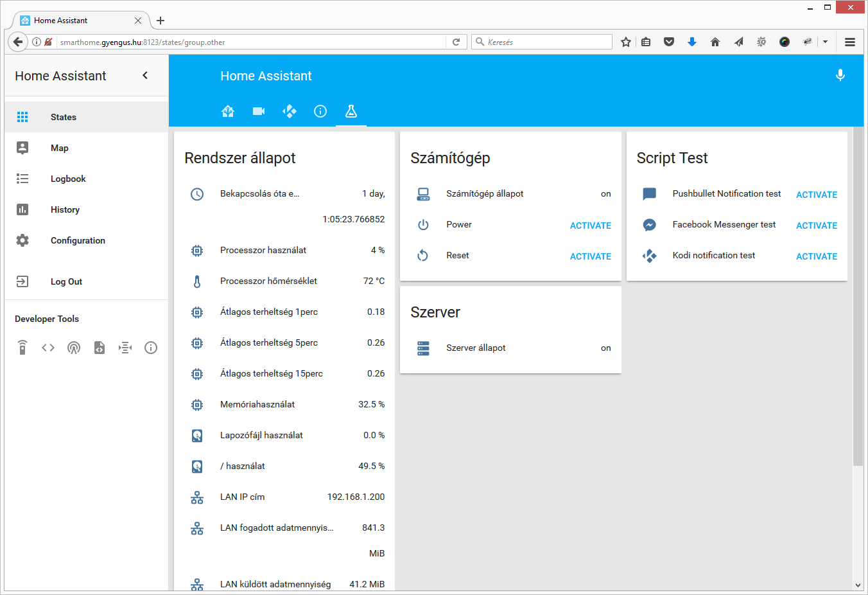Activate Kodi notification test
Image resolution: width=868 pixels, height=595 pixels.
point(816,256)
